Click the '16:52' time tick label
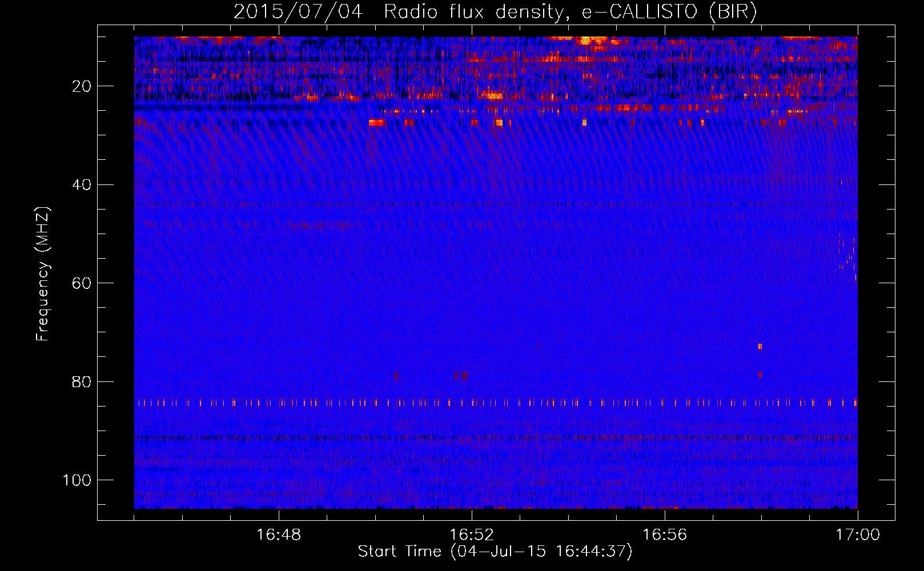This screenshot has width=924, height=571. [472, 535]
